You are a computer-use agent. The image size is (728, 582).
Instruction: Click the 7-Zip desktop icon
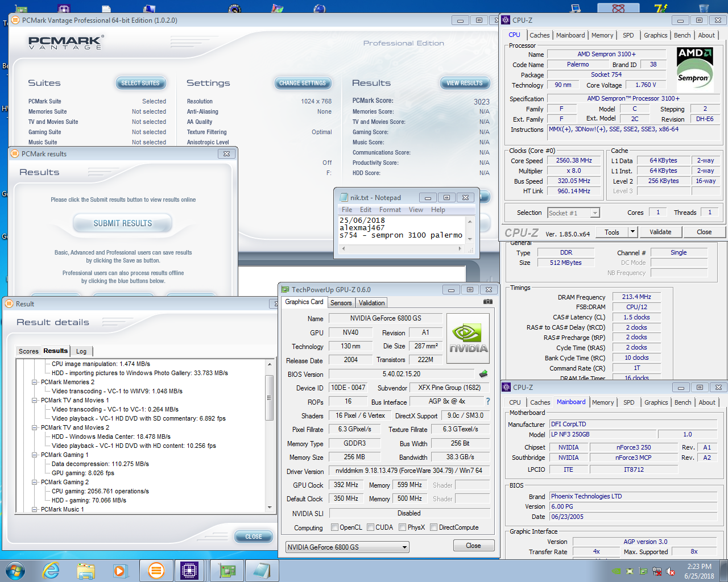(x=661, y=7)
